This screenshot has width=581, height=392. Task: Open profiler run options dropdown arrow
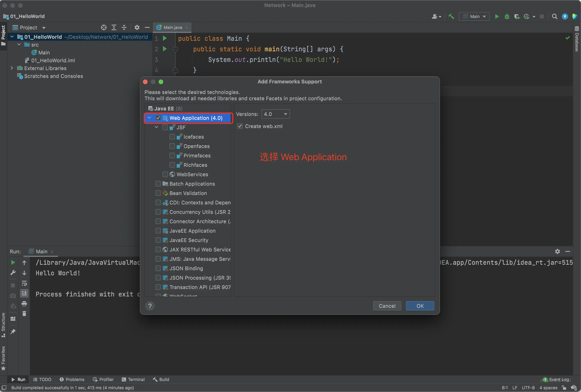[534, 17]
